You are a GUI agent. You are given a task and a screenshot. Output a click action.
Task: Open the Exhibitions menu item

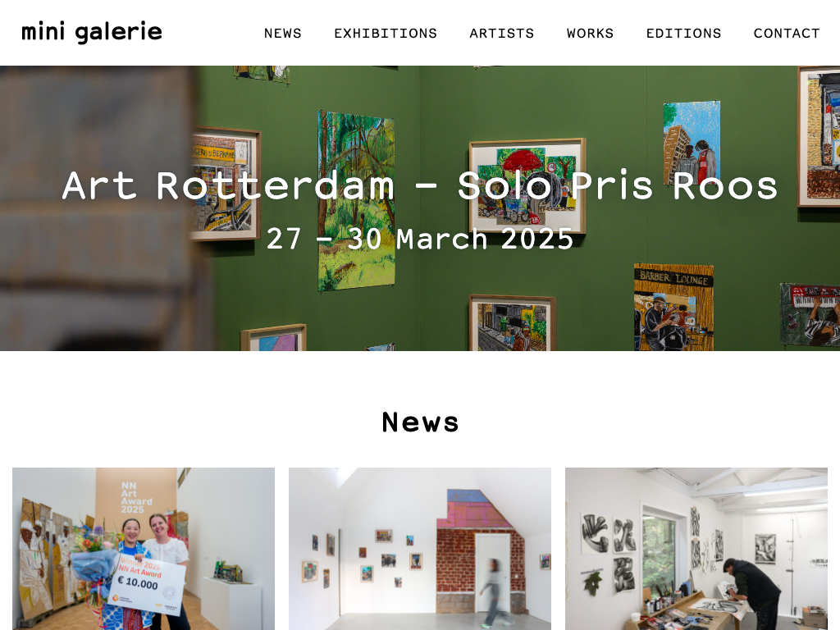(x=386, y=33)
